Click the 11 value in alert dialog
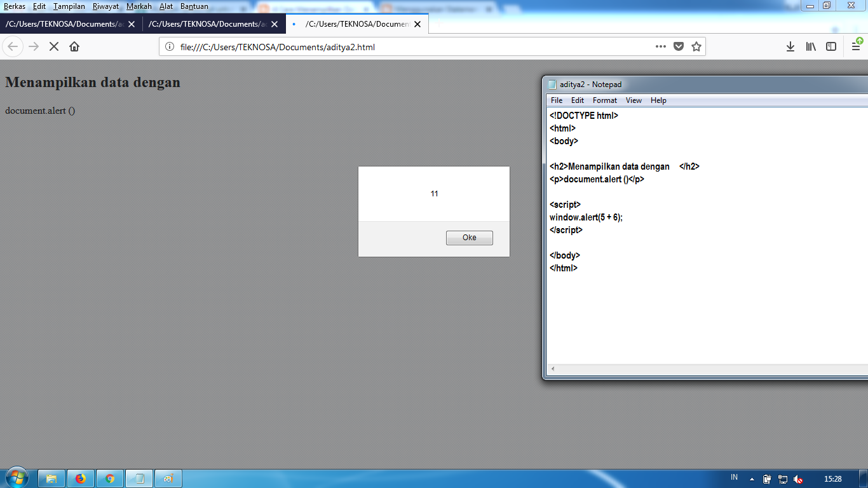868x488 pixels. tap(434, 194)
